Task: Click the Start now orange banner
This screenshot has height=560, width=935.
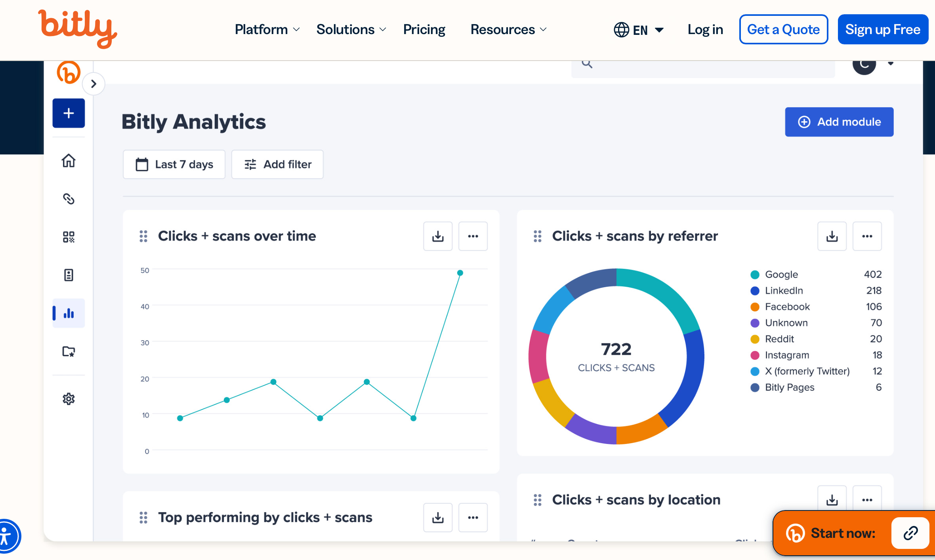Action: point(854,533)
